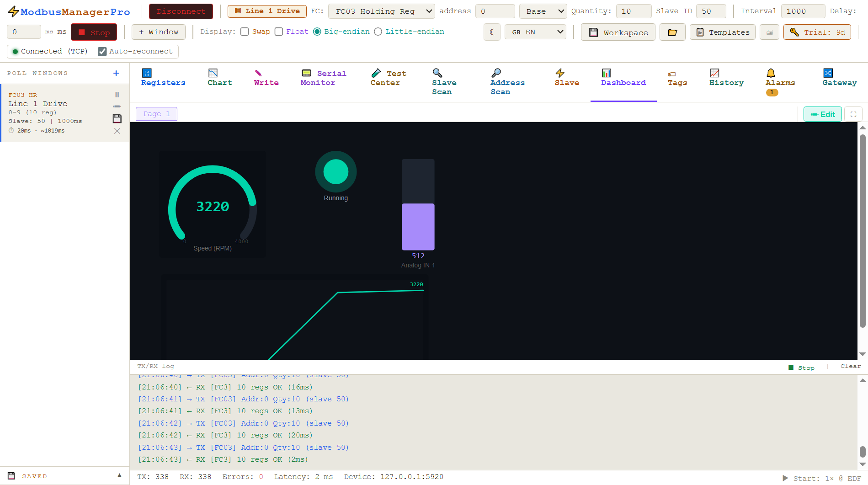Click the floppy disk icon beside SAVED

point(11,476)
